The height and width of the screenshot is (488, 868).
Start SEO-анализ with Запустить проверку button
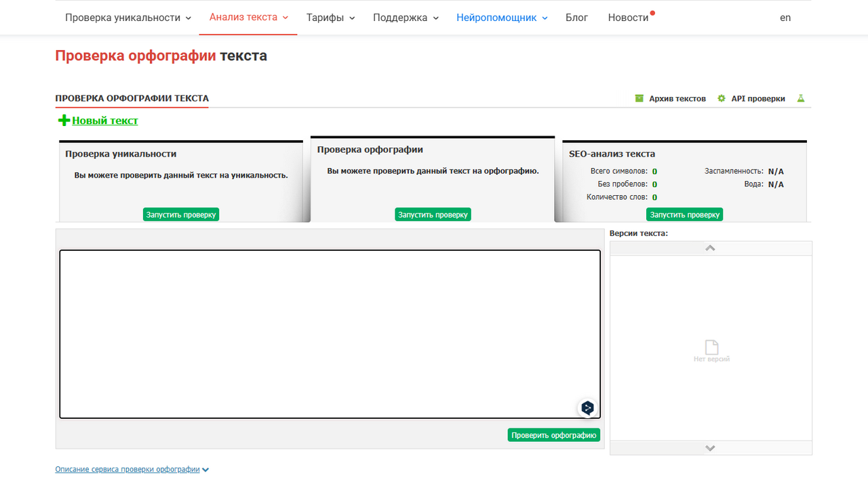click(684, 215)
